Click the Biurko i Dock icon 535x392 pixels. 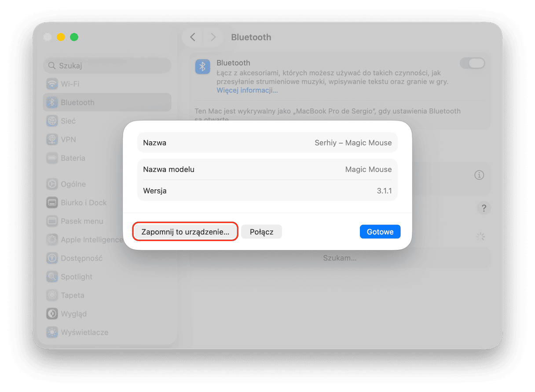click(x=52, y=203)
